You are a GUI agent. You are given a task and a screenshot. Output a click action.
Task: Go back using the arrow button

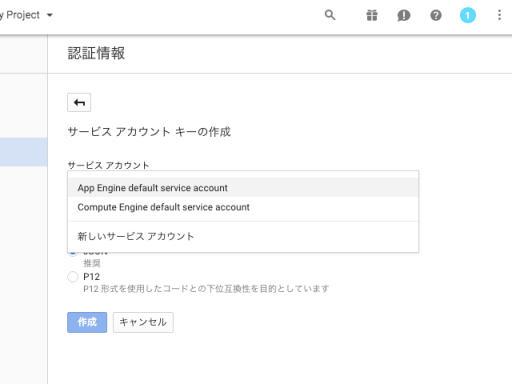pos(79,102)
